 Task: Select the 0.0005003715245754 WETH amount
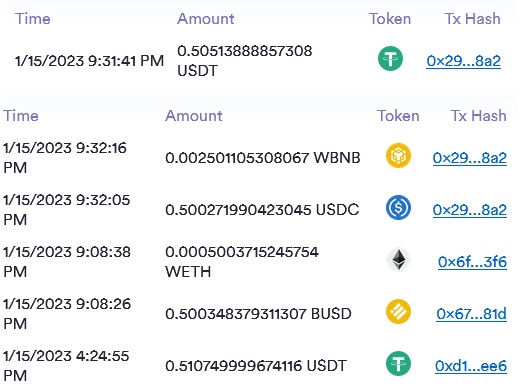click(x=242, y=262)
